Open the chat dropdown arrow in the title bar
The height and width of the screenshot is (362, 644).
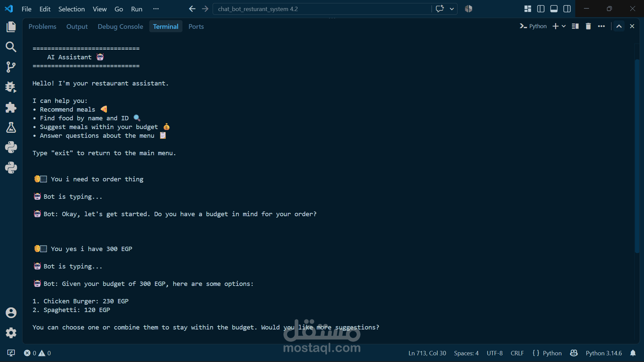(452, 9)
